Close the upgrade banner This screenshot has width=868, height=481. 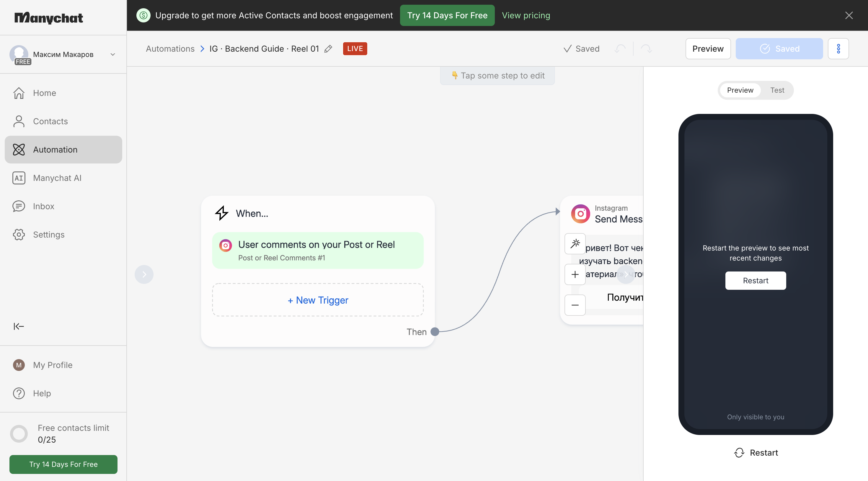pyautogui.click(x=849, y=16)
